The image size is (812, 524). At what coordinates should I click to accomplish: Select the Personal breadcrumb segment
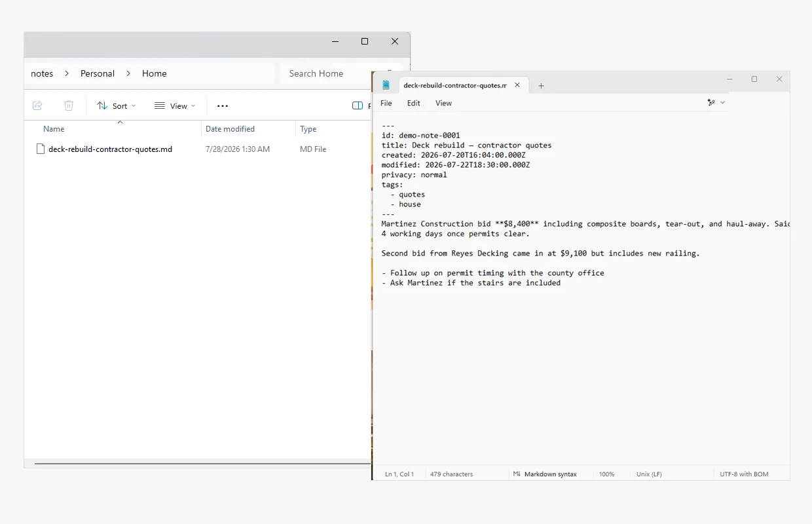tap(98, 73)
